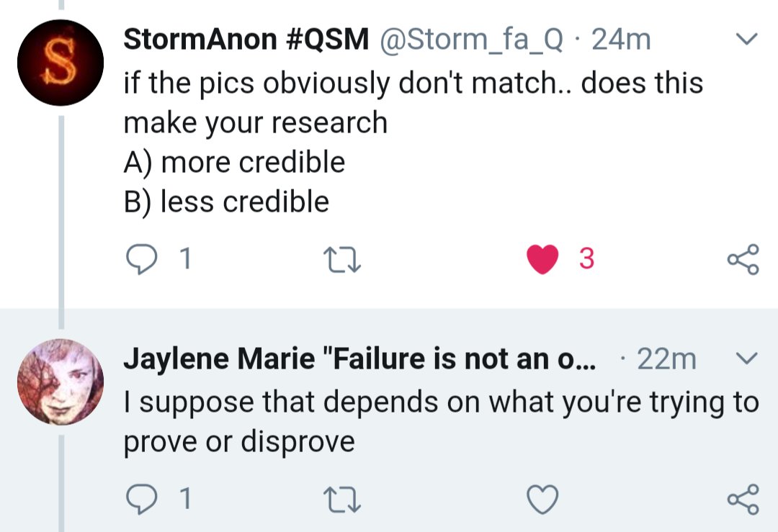
Task: Retweet StormAnon's tweet
Action: click(340, 259)
